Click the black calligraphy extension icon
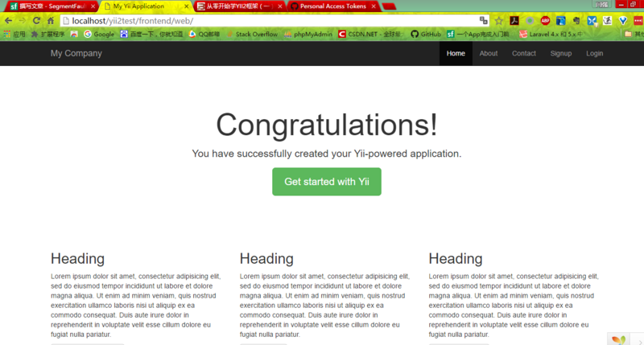Viewport: 644px width, 345px height. (x=608, y=21)
